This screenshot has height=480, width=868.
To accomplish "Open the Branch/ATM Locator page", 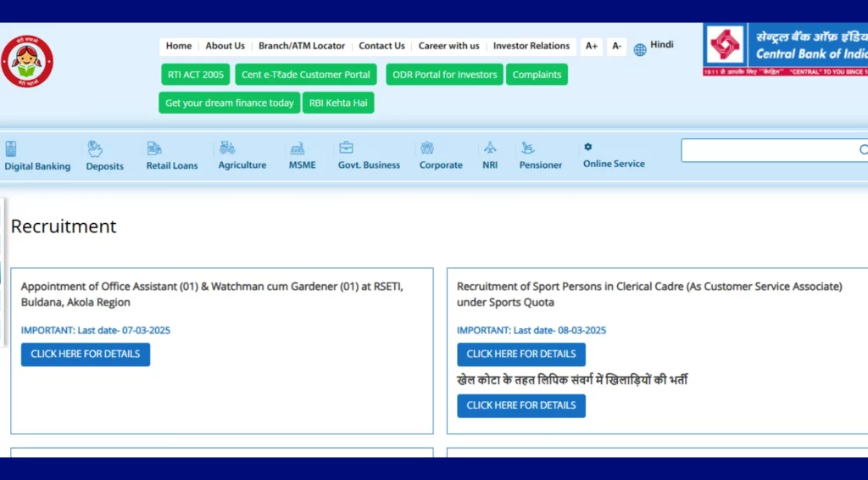I will tap(302, 46).
